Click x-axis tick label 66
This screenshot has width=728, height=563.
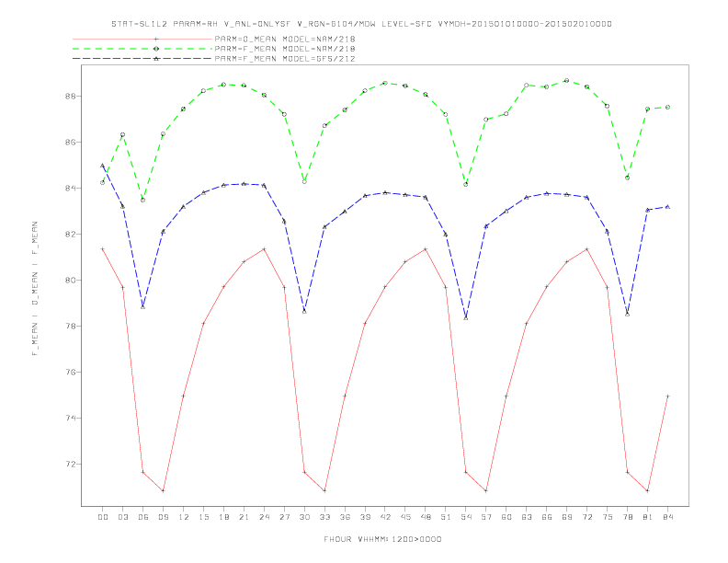(547, 517)
